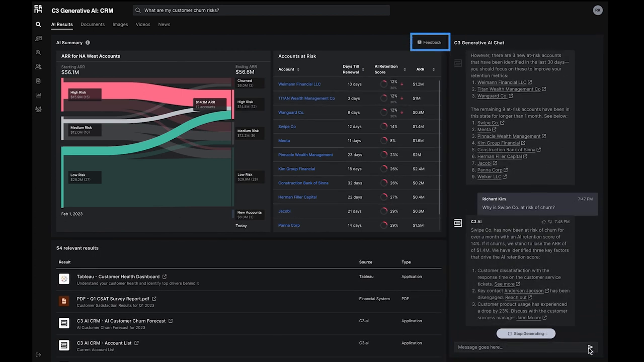Open the RK user avatar menu

[x=598, y=10]
